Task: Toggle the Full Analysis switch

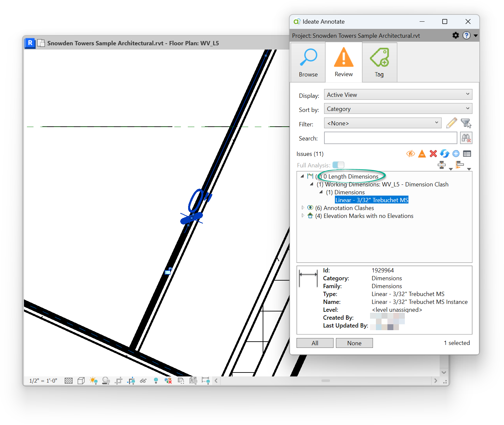Action: click(x=338, y=165)
